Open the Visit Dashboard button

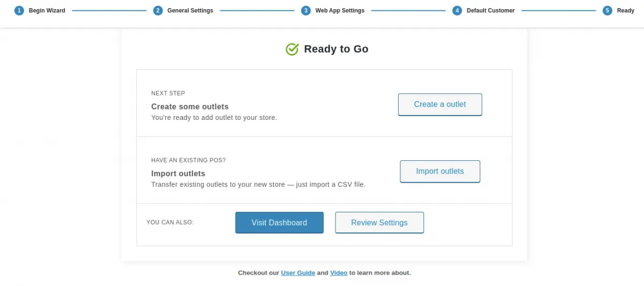pos(279,223)
